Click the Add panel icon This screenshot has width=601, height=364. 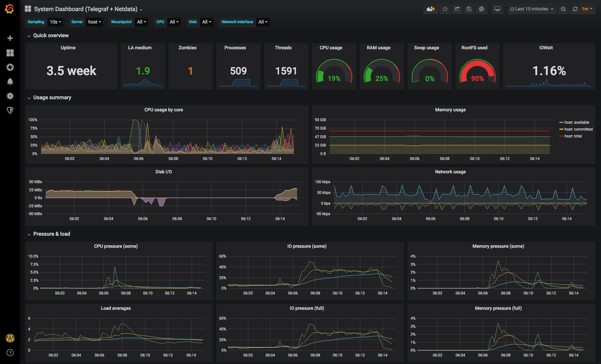point(431,9)
